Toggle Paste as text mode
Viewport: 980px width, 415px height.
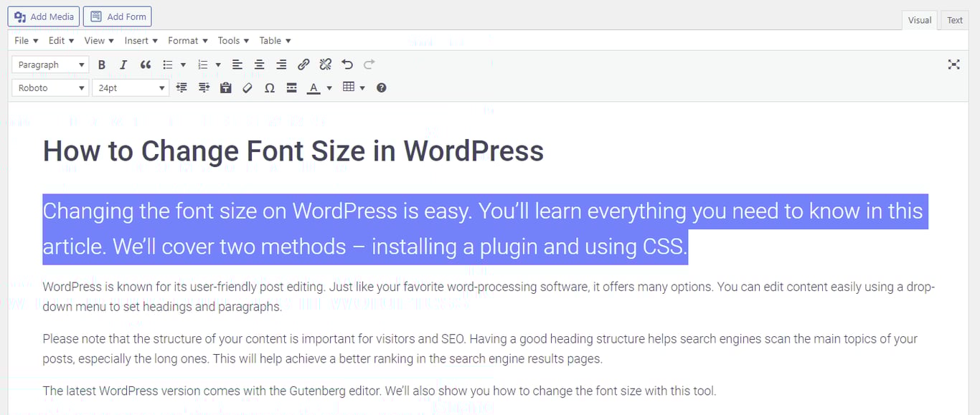tap(226, 87)
